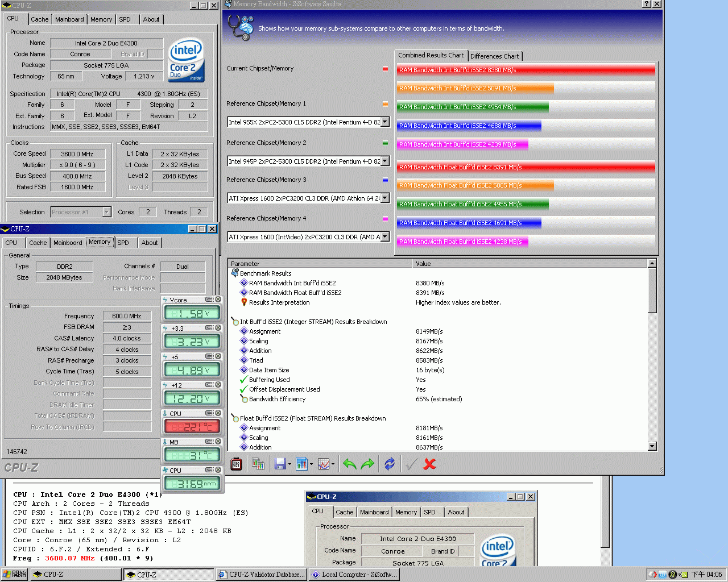
Task: Close the Vcore sensor widget
Action: [218, 300]
